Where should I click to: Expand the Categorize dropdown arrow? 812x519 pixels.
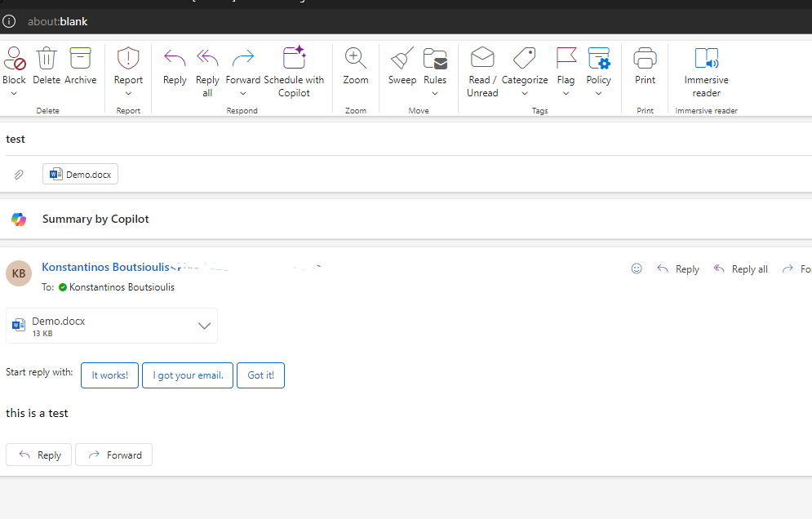coord(525,94)
